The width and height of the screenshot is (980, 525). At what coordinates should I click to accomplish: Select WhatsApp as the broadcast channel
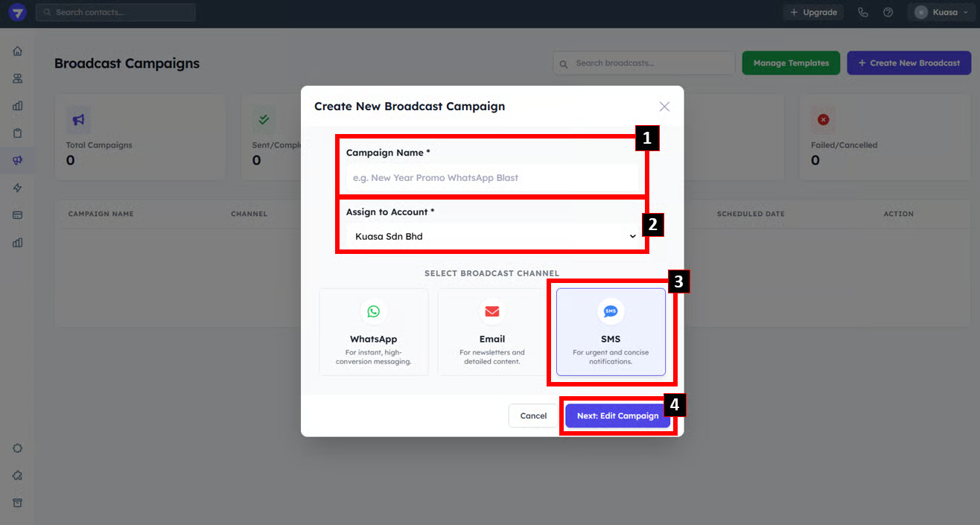[x=374, y=331]
